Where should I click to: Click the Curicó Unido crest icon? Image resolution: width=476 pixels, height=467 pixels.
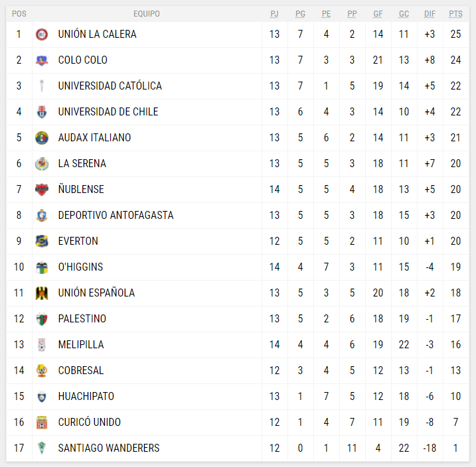click(x=42, y=422)
